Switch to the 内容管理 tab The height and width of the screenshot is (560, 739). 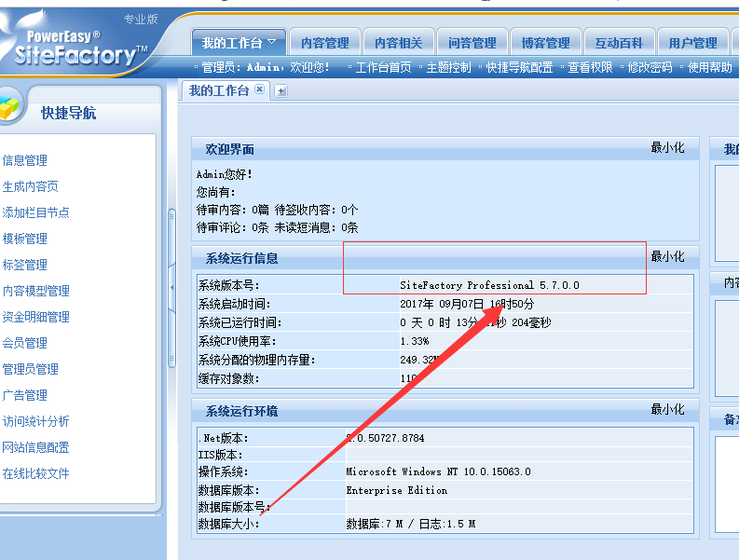pos(325,43)
